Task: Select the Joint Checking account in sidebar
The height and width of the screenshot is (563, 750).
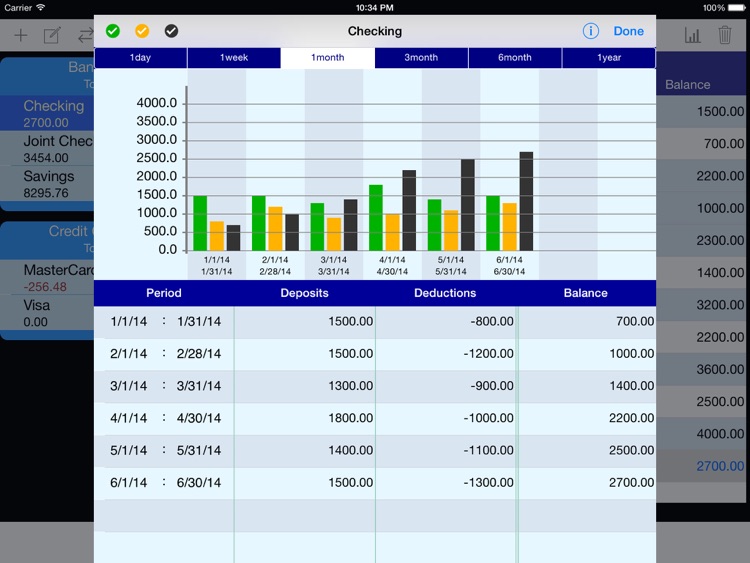Action: coord(47,149)
